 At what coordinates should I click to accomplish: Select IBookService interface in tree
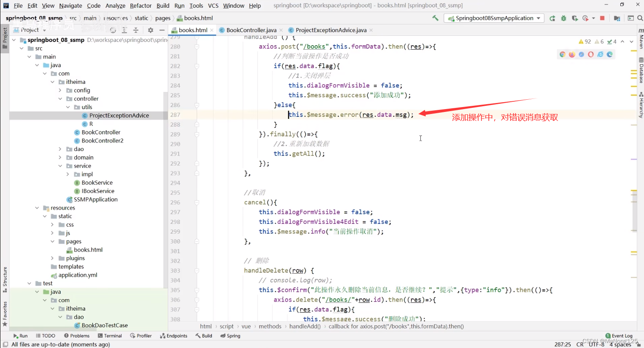click(x=98, y=191)
